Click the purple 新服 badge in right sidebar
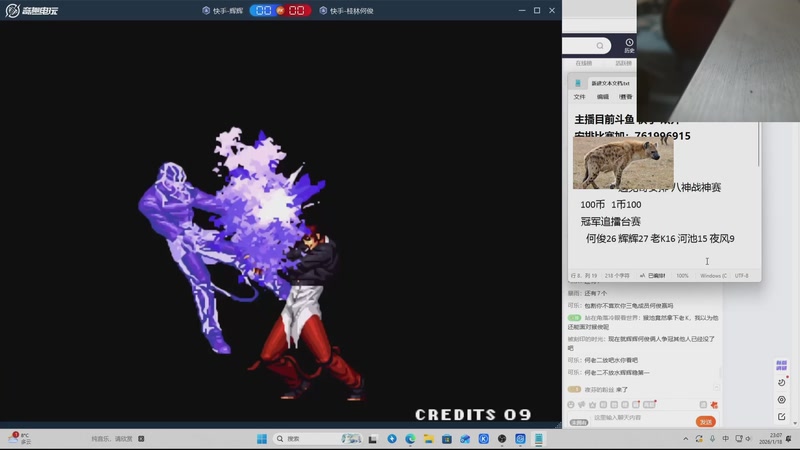 pyautogui.click(x=782, y=365)
